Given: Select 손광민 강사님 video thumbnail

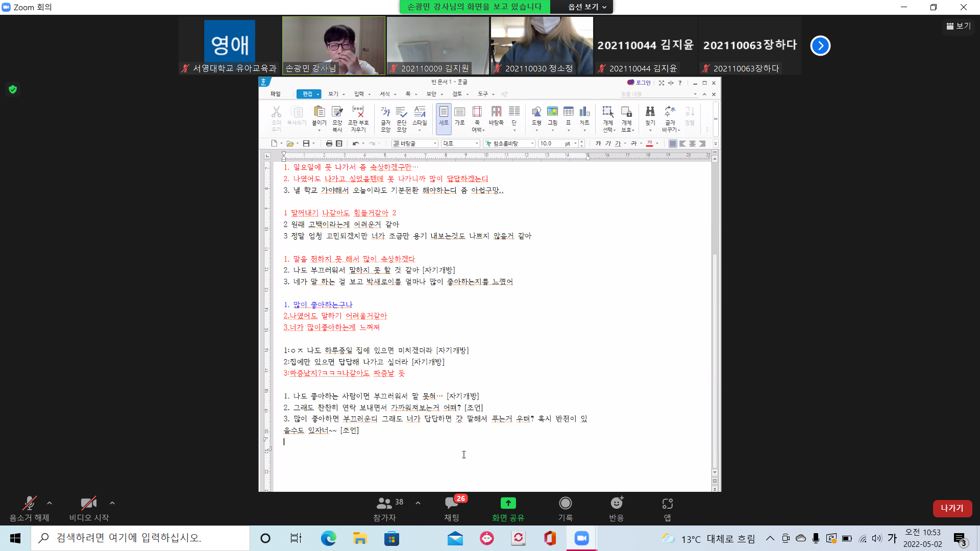Looking at the screenshot, I should click(x=334, y=45).
